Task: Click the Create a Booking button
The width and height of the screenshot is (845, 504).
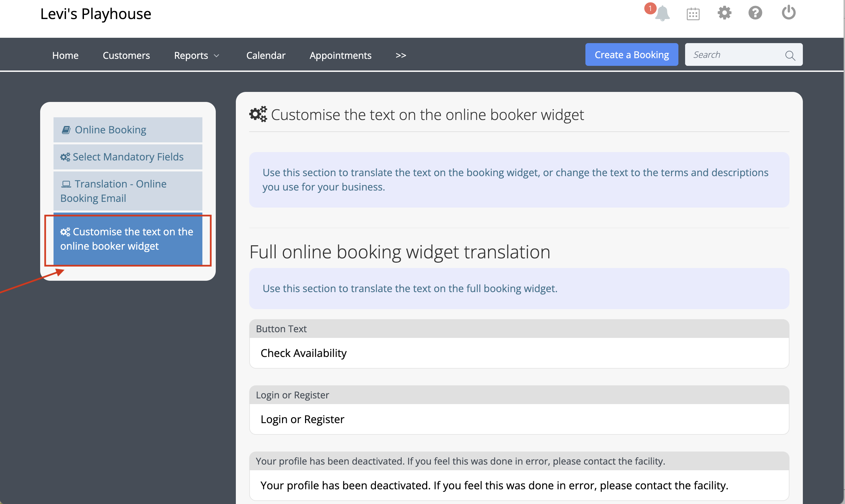Action: (632, 55)
